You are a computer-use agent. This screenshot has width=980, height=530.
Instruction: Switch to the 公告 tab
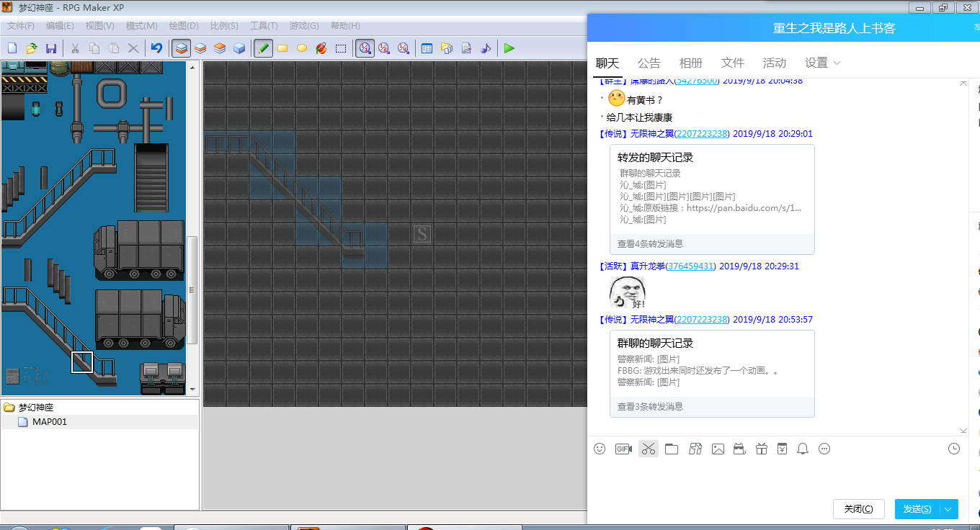[649, 63]
